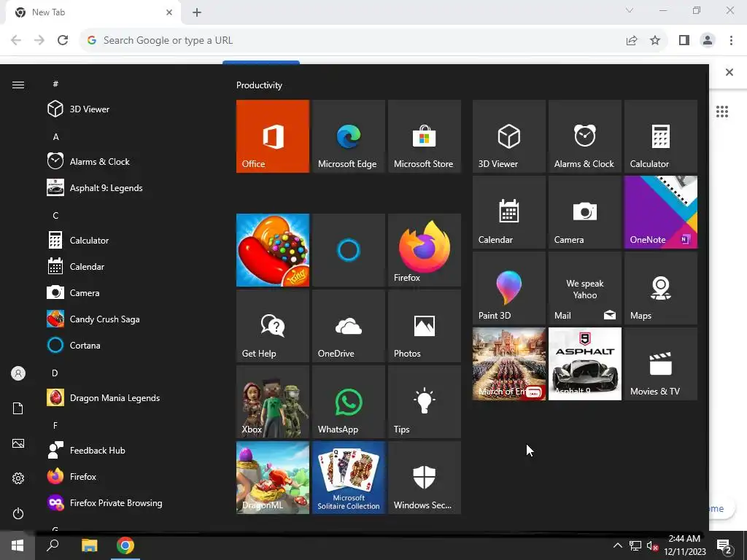Open the DragonML tile

pos(273,478)
